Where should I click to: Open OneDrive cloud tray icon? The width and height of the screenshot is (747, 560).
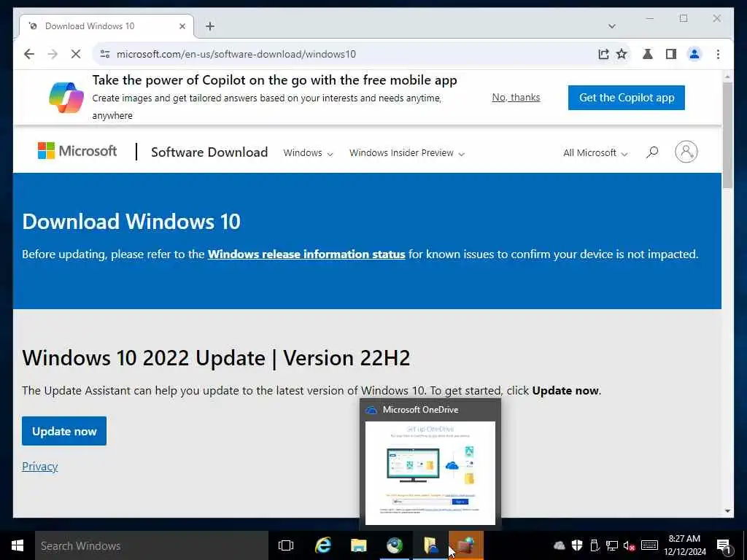click(x=560, y=545)
